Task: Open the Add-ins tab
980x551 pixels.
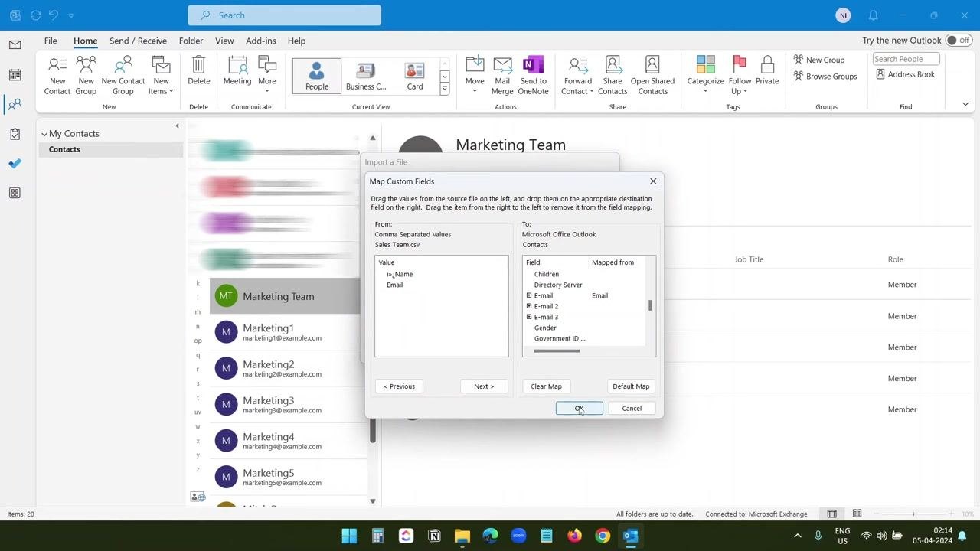Action: 260,41
